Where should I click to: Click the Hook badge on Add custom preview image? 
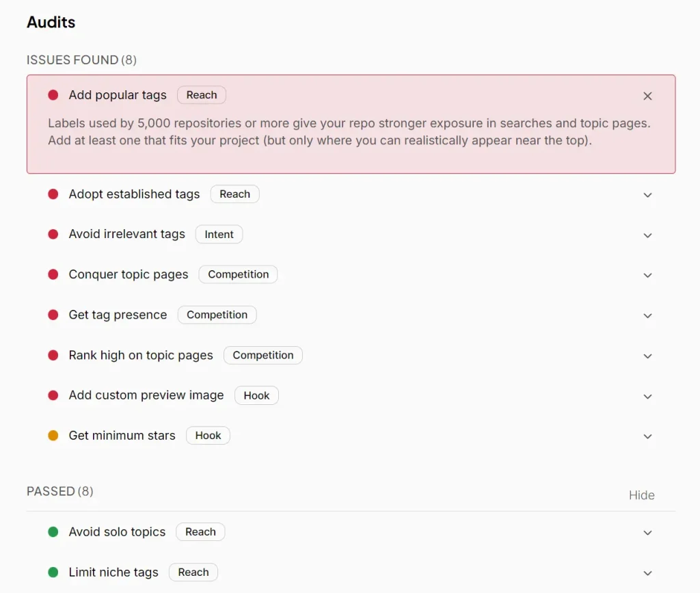(256, 395)
